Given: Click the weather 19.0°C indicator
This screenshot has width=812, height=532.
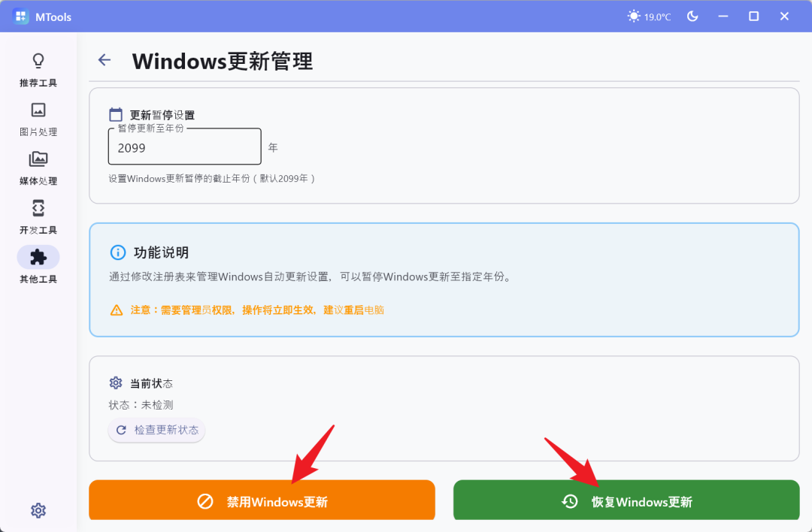Looking at the screenshot, I should click(x=649, y=17).
